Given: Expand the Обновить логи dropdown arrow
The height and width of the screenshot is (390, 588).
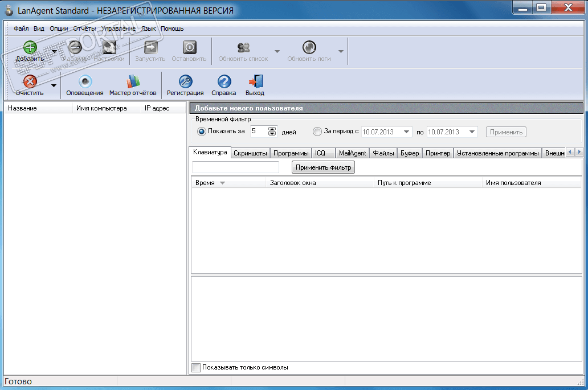Looking at the screenshot, I should (x=341, y=51).
